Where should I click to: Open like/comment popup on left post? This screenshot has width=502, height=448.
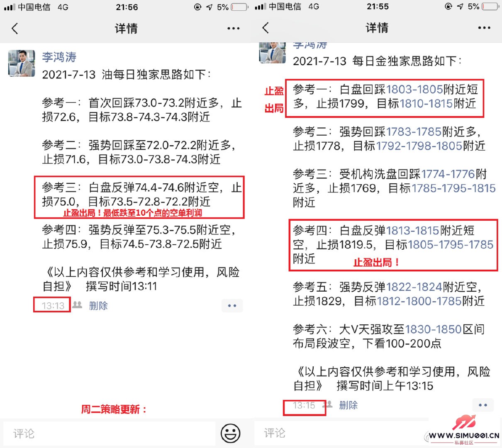point(232,306)
